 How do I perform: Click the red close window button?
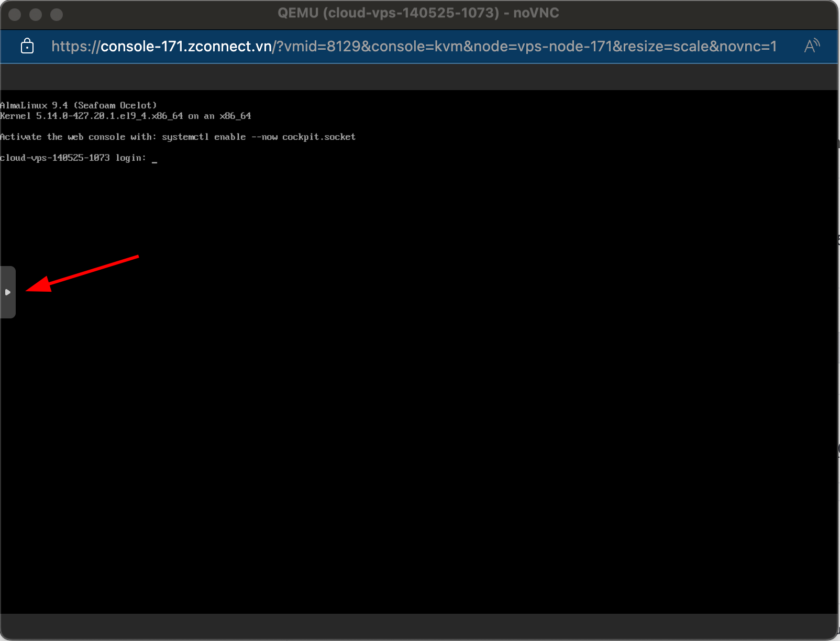(x=15, y=14)
